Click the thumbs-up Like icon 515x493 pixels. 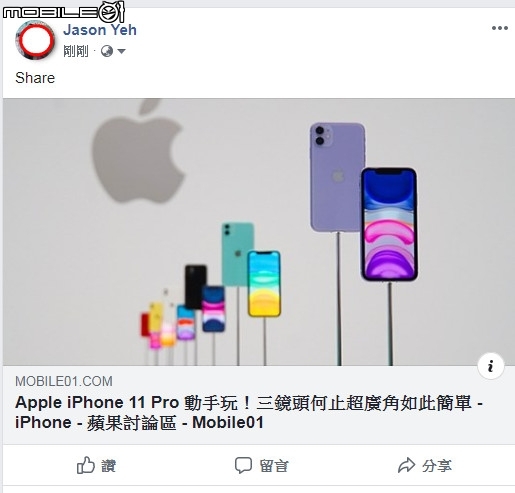(x=86, y=465)
